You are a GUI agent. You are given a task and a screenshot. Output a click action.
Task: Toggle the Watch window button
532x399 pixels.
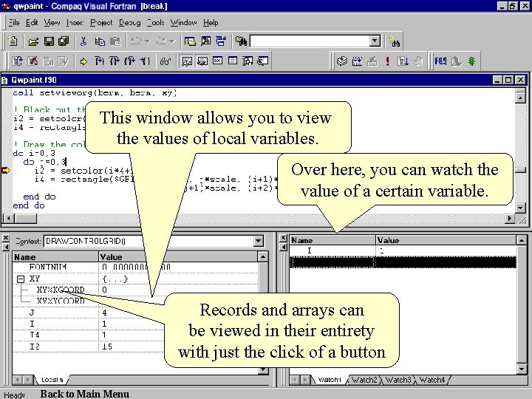[187, 61]
